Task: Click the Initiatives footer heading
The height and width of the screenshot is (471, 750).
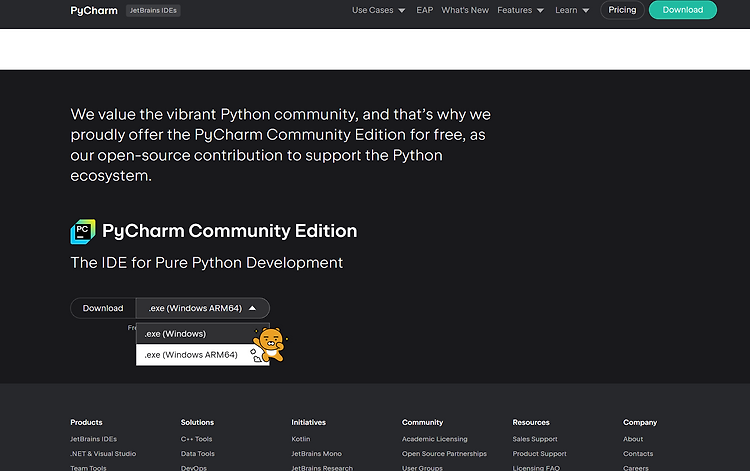Action: coord(308,422)
